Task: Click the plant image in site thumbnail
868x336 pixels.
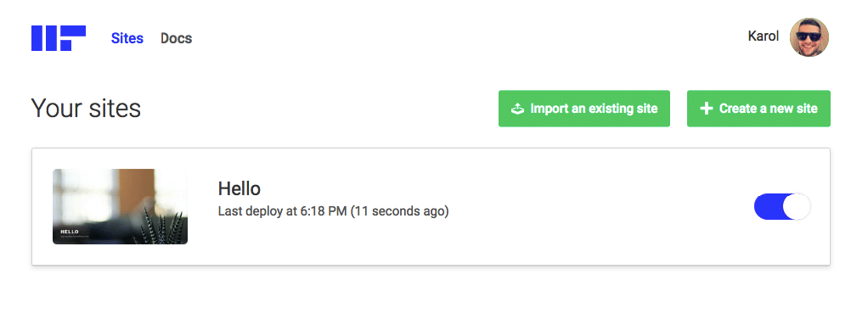Action: (161, 226)
